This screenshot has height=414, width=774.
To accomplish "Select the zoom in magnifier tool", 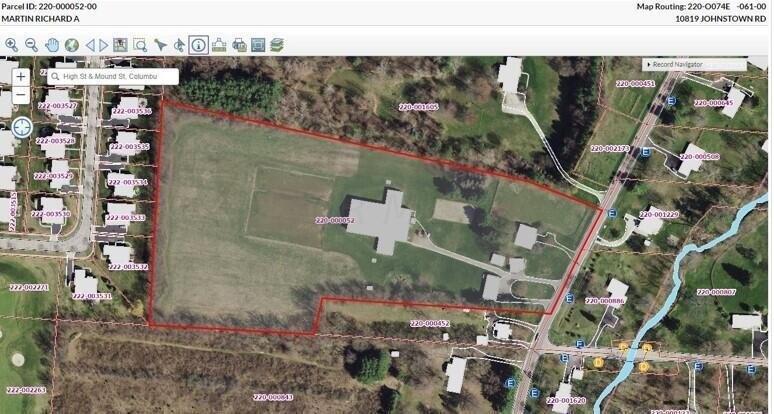I will click(11, 45).
